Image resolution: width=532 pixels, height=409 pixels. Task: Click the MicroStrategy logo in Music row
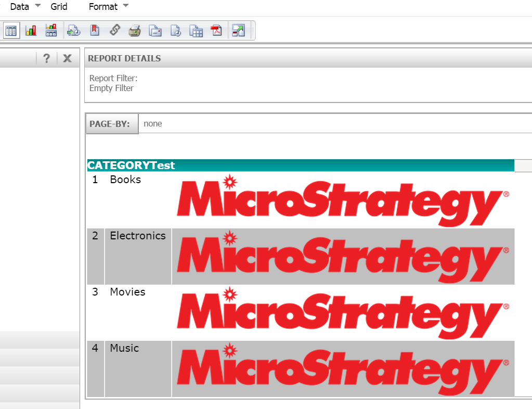[x=343, y=369]
